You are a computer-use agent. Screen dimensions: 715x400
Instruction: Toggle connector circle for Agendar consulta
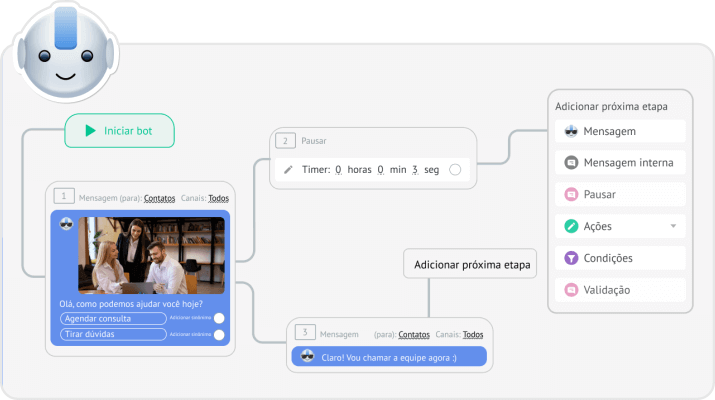(x=219, y=318)
